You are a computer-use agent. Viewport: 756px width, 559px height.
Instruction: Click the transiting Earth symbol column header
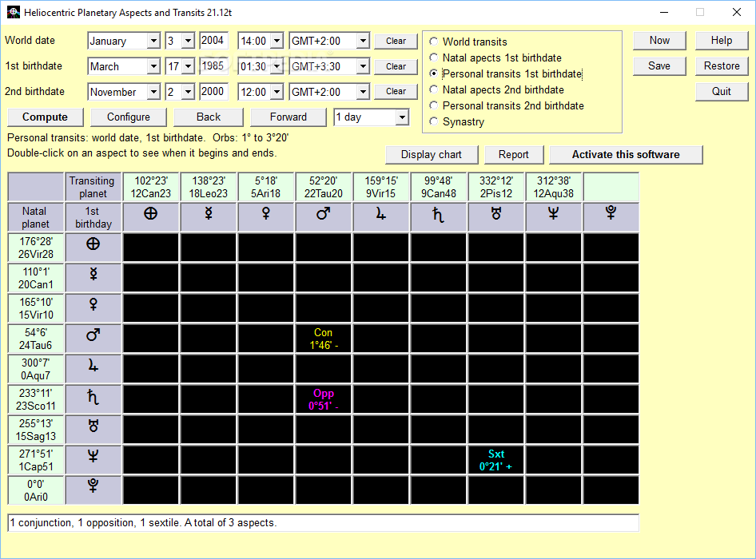click(x=151, y=217)
